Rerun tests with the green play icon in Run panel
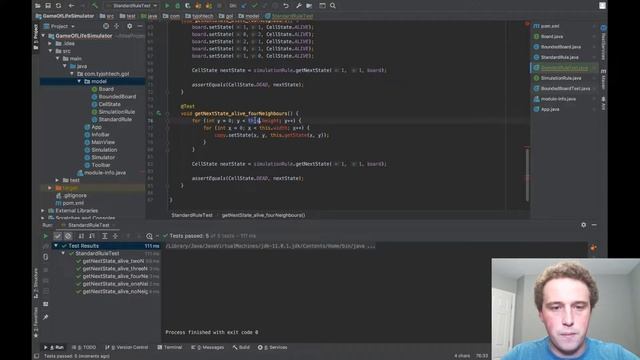 45,236
